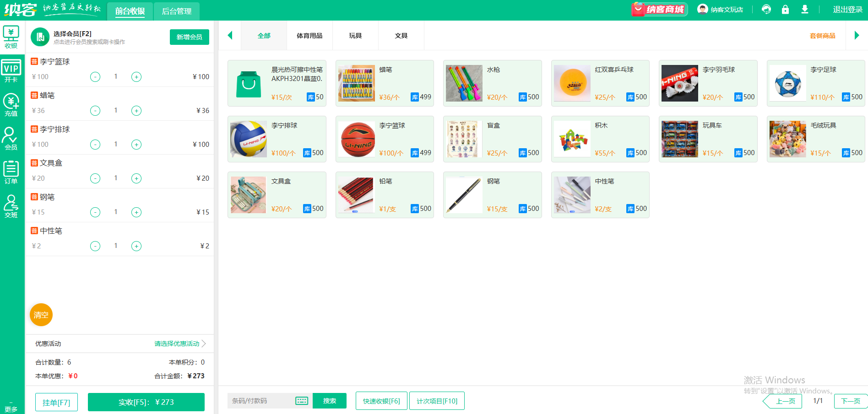Decrease quantity of 蜡笔 in cart
The width and height of the screenshot is (868, 414).
click(95, 111)
